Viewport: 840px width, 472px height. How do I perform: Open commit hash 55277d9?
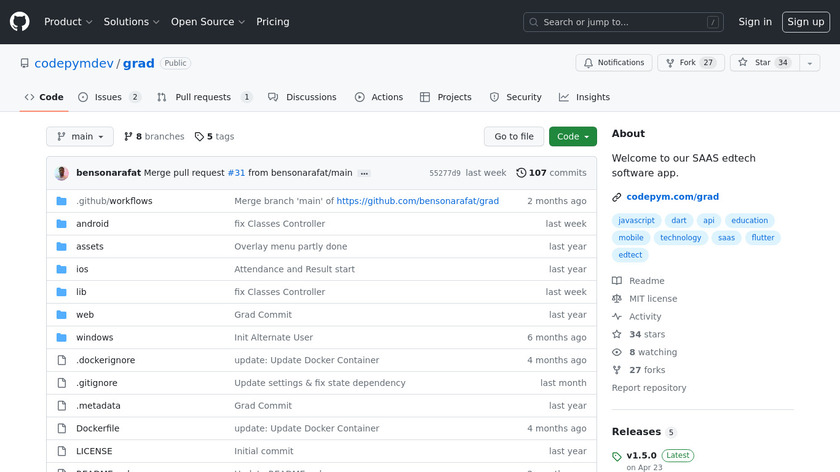tap(445, 173)
